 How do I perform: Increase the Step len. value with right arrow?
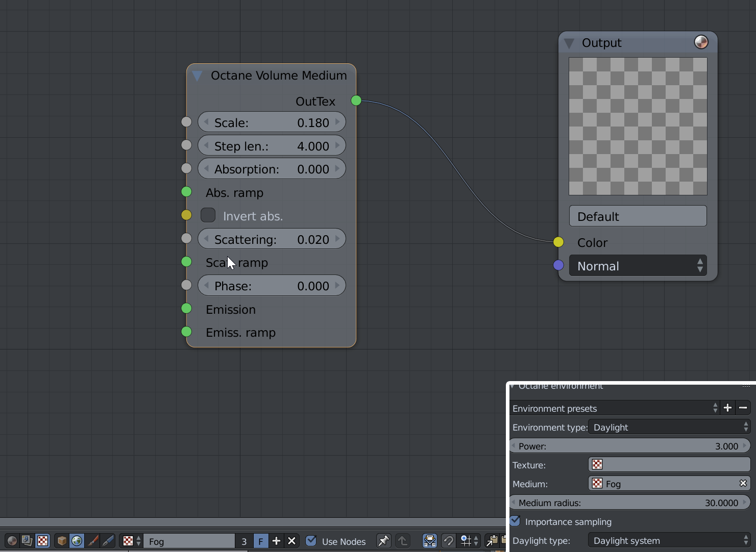click(x=337, y=146)
